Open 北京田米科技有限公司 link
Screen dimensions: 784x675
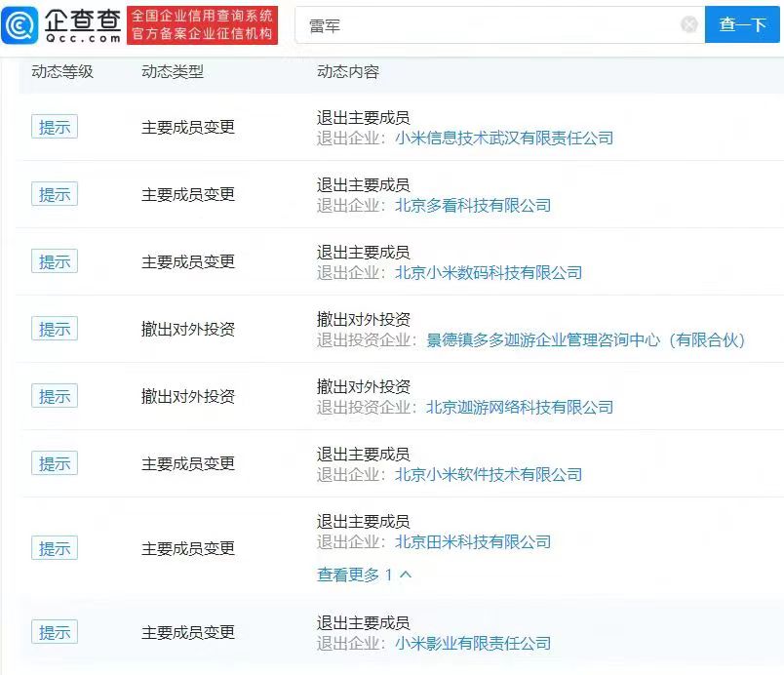(x=473, y=542)
